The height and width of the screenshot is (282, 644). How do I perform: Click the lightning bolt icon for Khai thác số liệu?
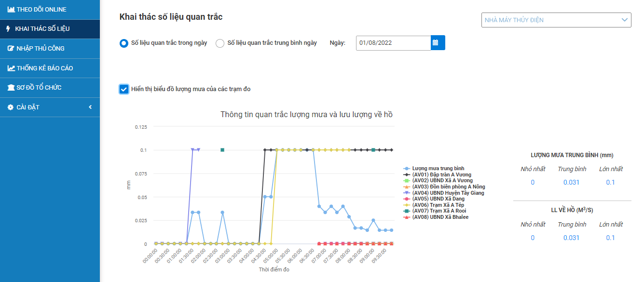8,29
